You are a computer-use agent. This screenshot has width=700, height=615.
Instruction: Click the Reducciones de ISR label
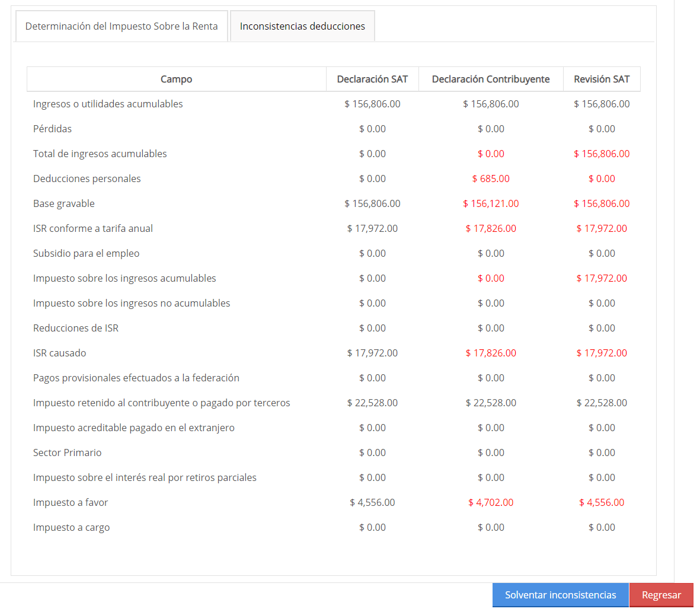(x=76, y=329)
